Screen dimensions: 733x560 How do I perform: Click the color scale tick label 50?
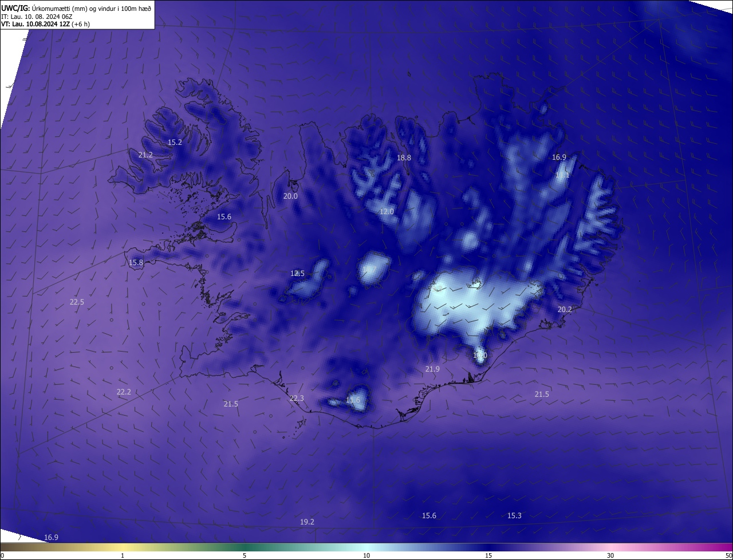point(728,555)
